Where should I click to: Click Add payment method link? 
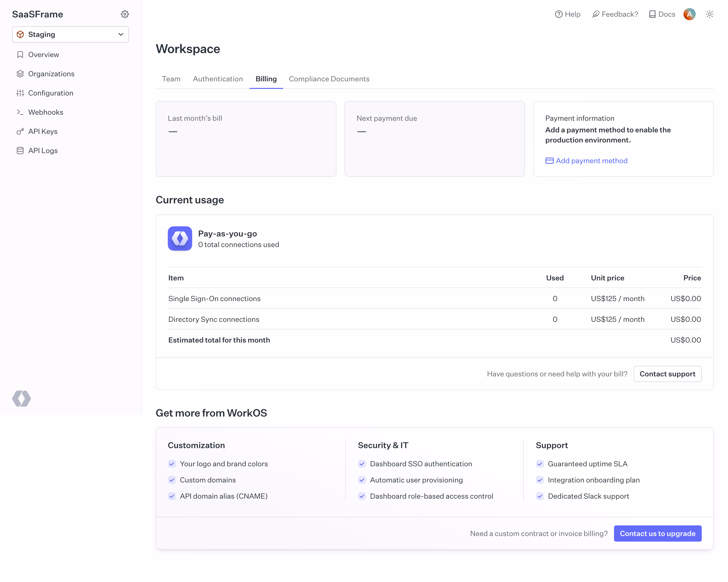coord(591,161)
